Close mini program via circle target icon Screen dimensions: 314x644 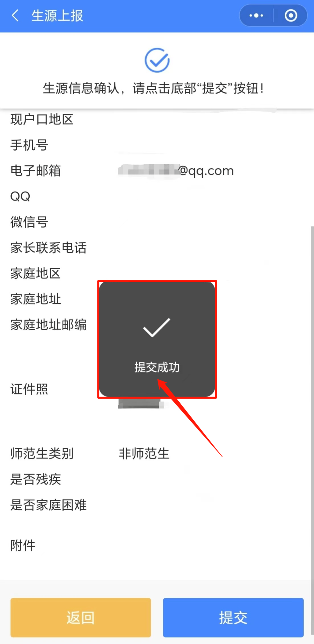click(x=291, y=15)
